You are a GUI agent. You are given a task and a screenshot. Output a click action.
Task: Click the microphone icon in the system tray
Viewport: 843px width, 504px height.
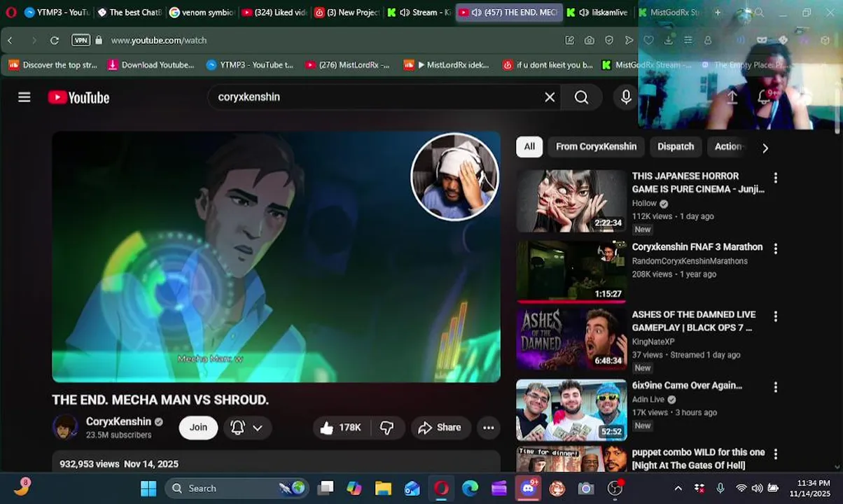pyautogui.click(x=720, y=488)
